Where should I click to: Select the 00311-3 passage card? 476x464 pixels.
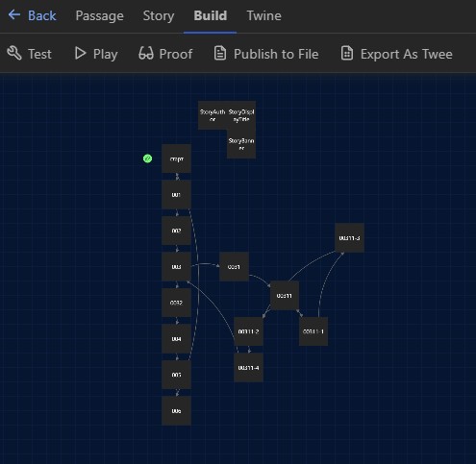(349, 238)
